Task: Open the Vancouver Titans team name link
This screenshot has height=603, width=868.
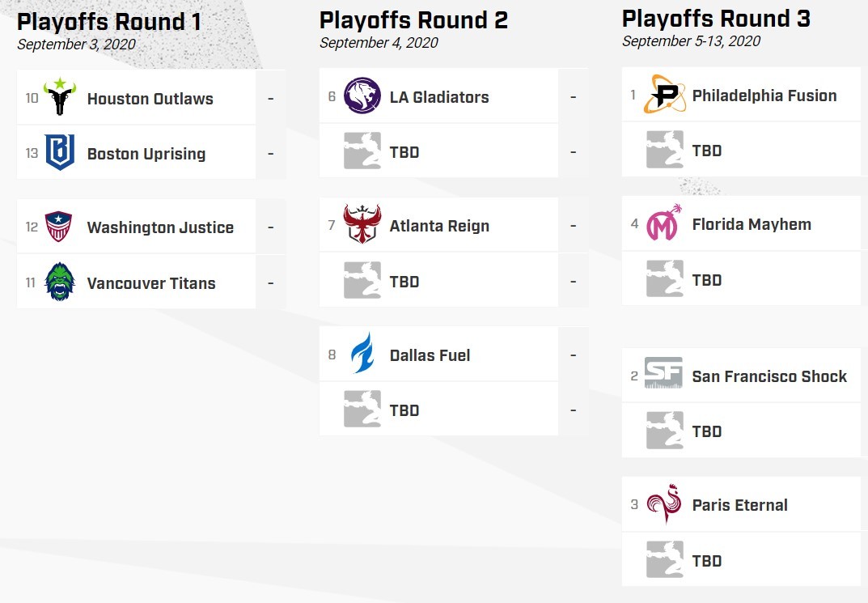Action: pos(151,283)
